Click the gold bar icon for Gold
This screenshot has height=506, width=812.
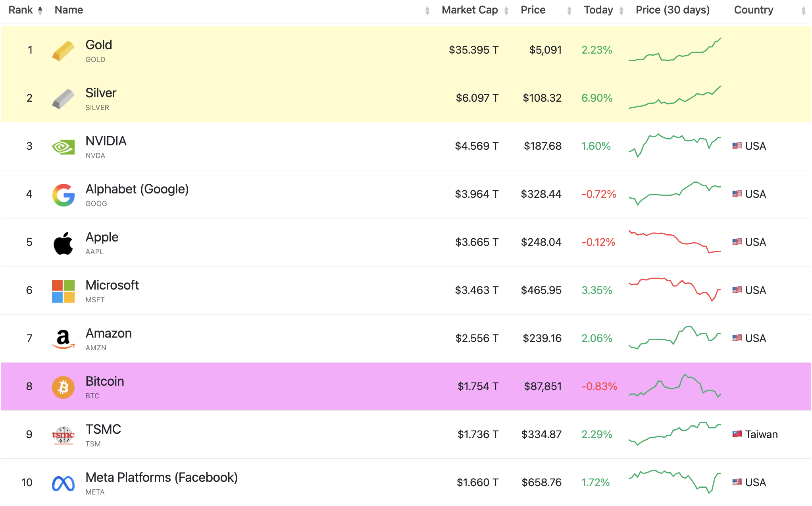click(63, 50)
